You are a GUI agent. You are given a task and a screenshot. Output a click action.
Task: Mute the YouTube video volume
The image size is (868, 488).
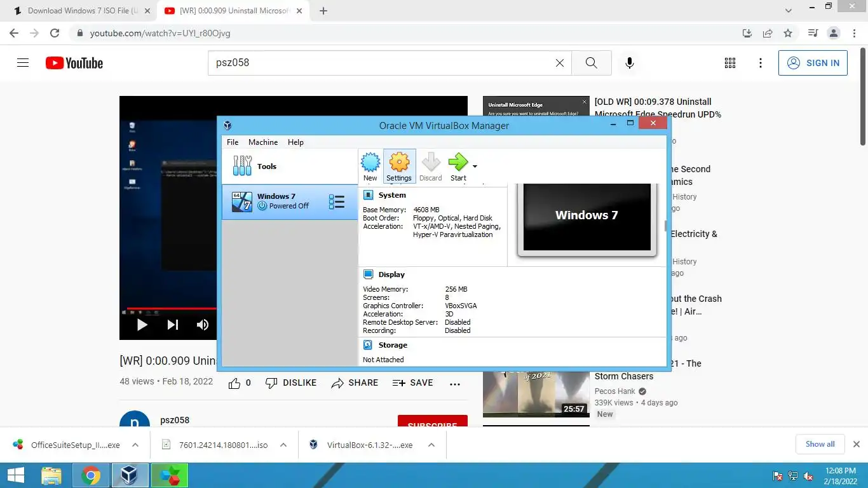[203, 325]
